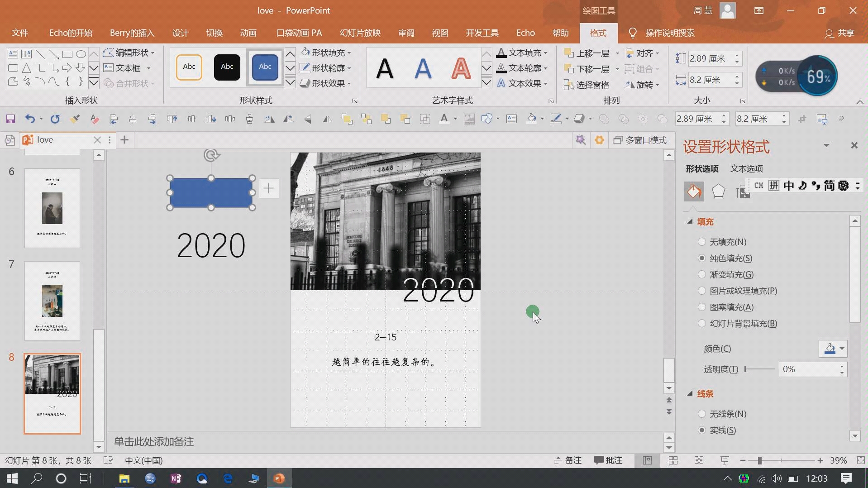Click the 共享 button
Viewport: 868px width, 488px height.
point(841,33)
